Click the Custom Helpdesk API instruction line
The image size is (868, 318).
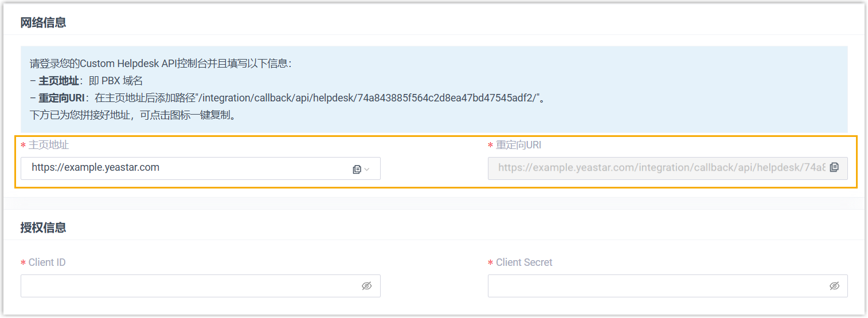point(161,64)
